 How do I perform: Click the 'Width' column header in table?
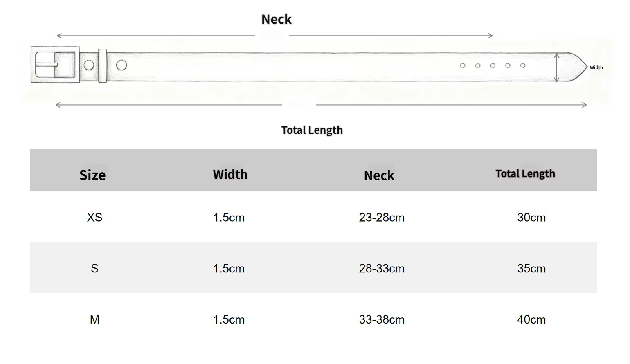click(x=230, y=174)
